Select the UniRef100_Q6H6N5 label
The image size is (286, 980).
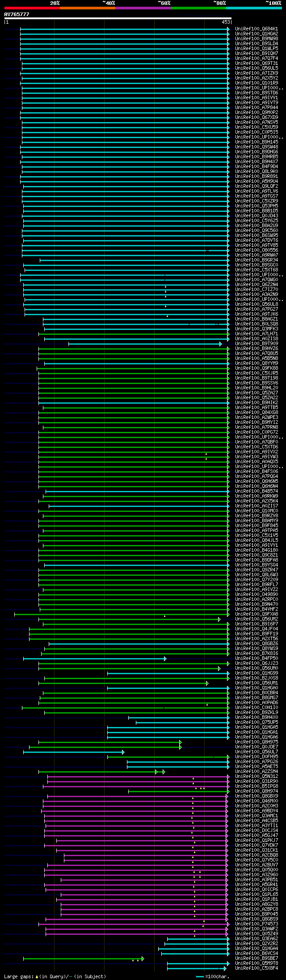click(x=257, y=481)
